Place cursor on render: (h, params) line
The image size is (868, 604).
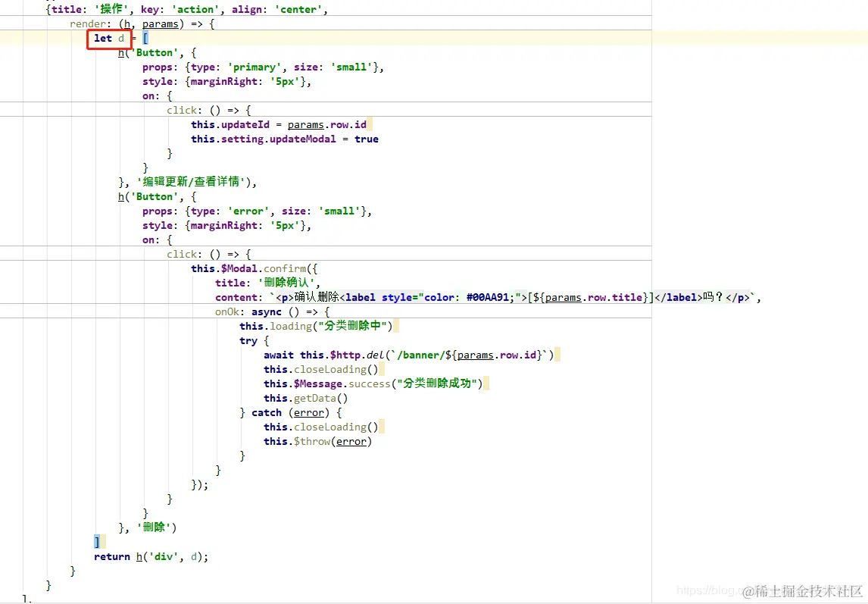pos(142,23)
